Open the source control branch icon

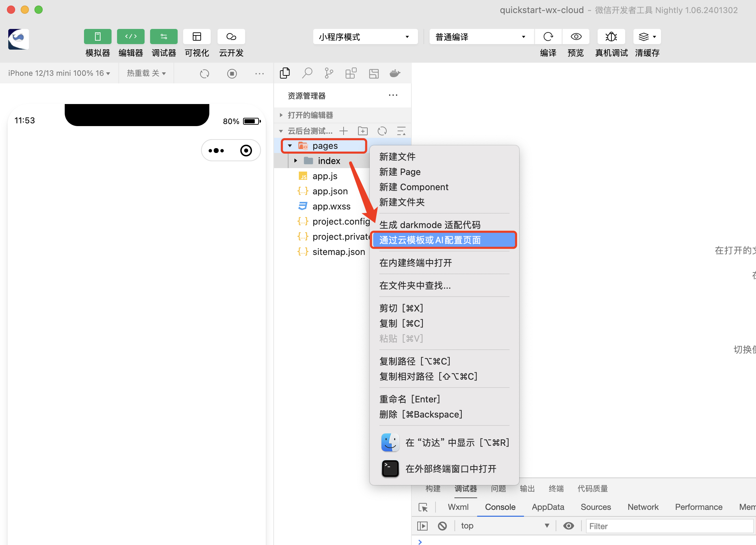329,73
